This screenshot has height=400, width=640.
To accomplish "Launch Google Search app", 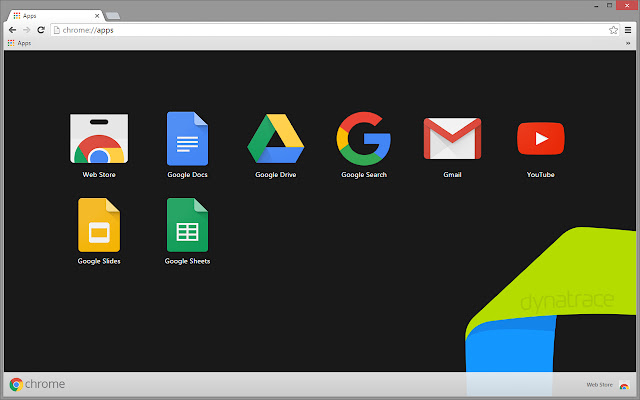I will coord(364,139).
